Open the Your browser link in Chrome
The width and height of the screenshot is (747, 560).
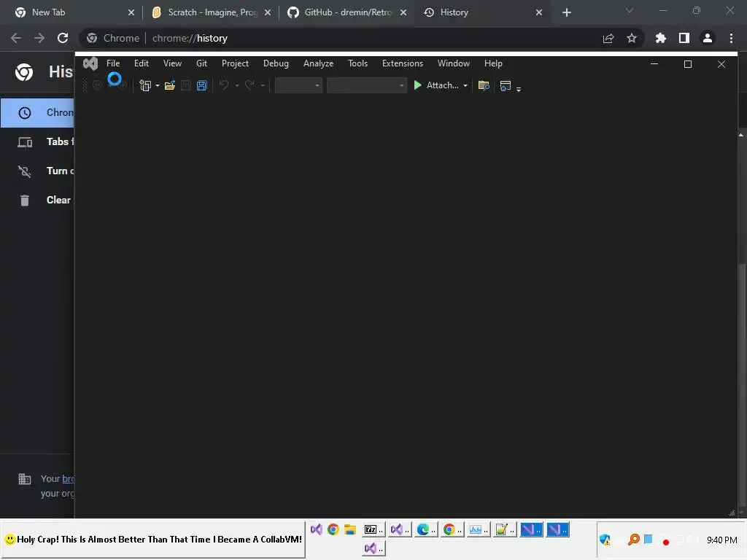68,478
